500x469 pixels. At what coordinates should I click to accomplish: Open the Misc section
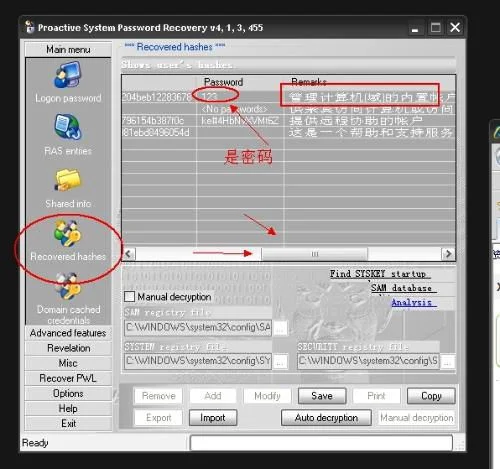coord(68,363)
